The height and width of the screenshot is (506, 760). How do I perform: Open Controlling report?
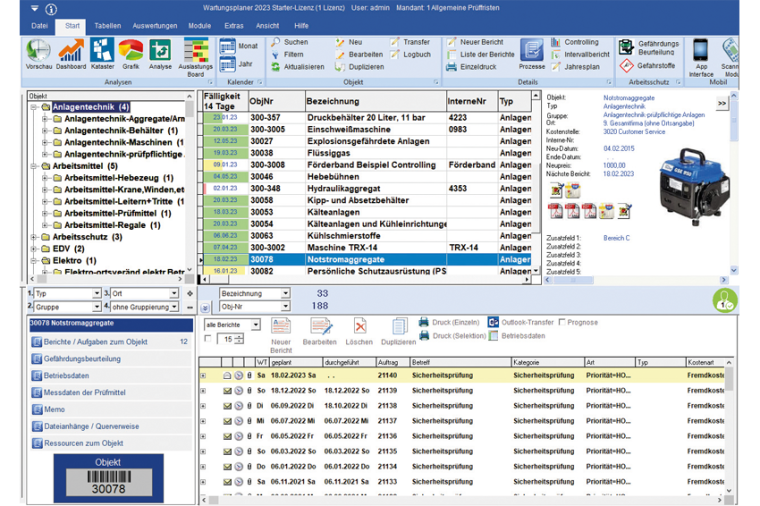[x=575, y=43]
